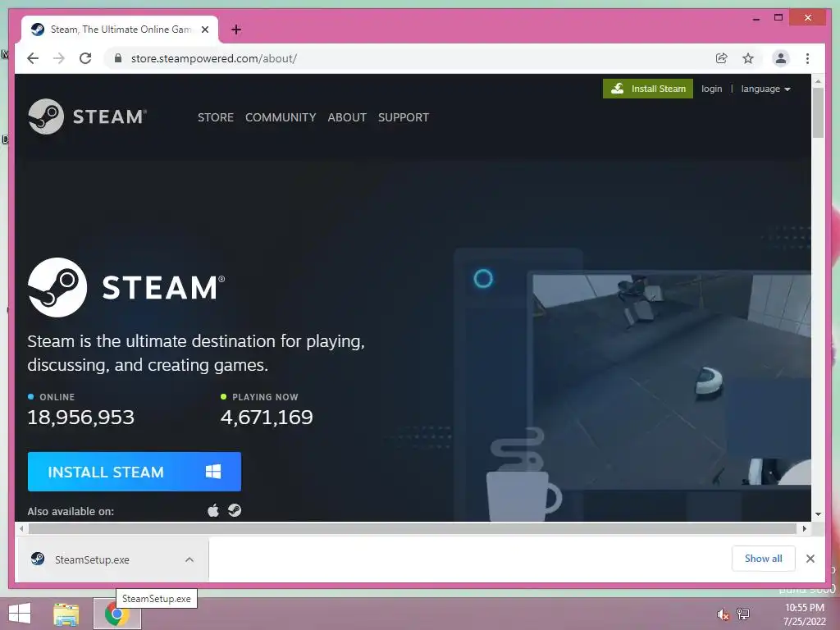Click the browser back arrow
This screenshot has width=840, height=630.
click(x=33, y=58)
